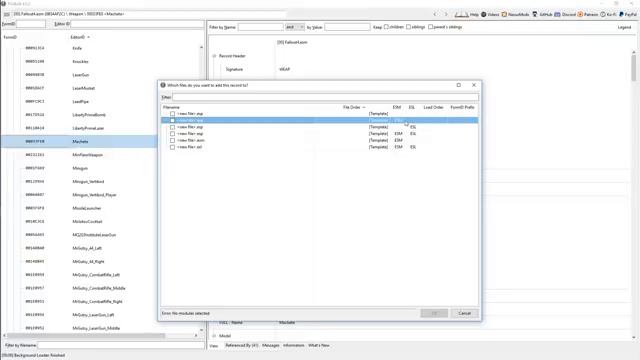640x360 pixels.
Task: Focus the Filter by filename field
Action: (121, 345)
